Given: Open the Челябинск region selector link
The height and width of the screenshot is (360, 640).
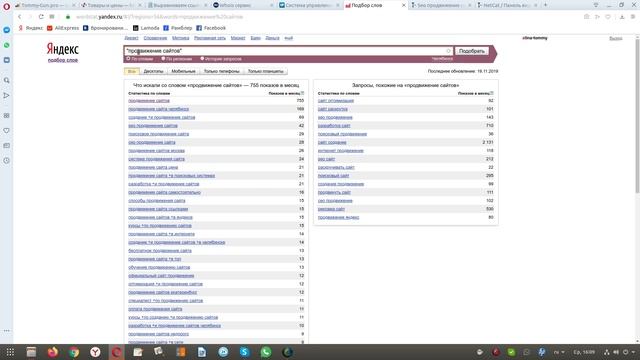Looking at the screenshot, I should (442, 59).
